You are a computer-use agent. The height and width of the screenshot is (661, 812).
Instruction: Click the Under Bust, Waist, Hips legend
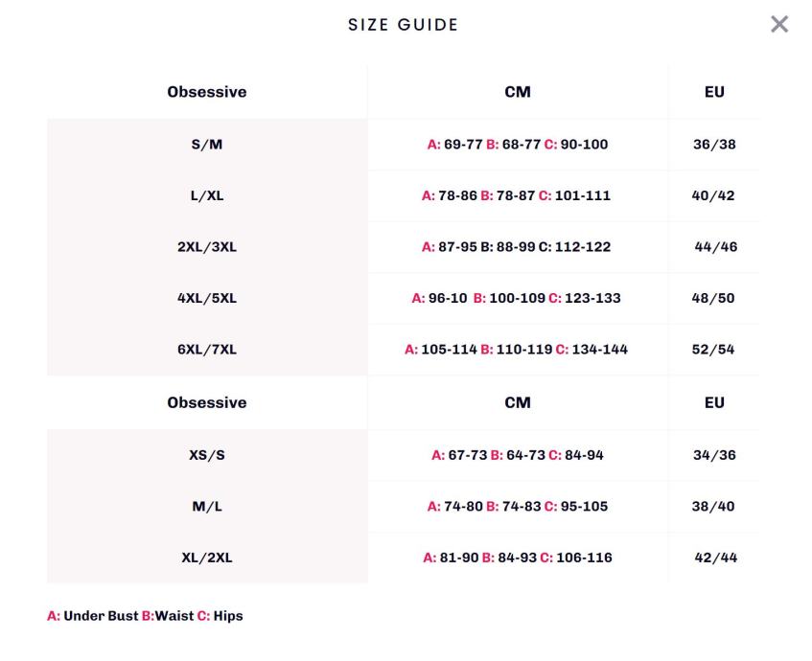click(x=145, y=616)
